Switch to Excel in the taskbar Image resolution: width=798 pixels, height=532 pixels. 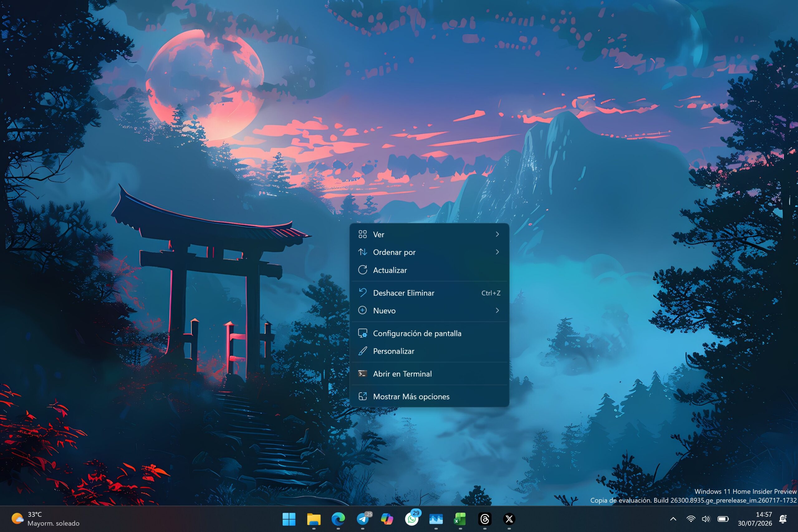pos(460,519)
